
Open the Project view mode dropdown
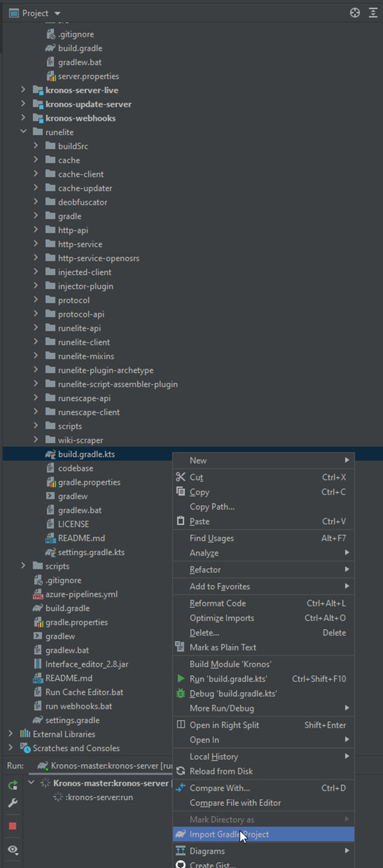point(57,13)
